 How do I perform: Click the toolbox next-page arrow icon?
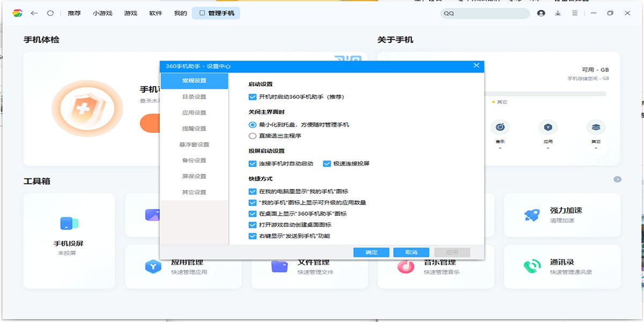617,179
